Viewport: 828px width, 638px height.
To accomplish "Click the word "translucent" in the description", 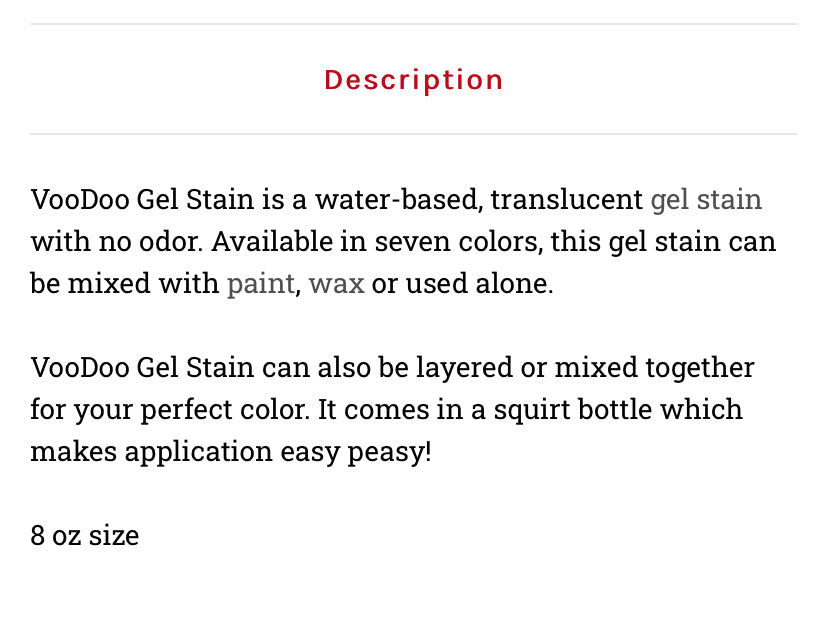I will pyautogui.click(x=567, y=200).
